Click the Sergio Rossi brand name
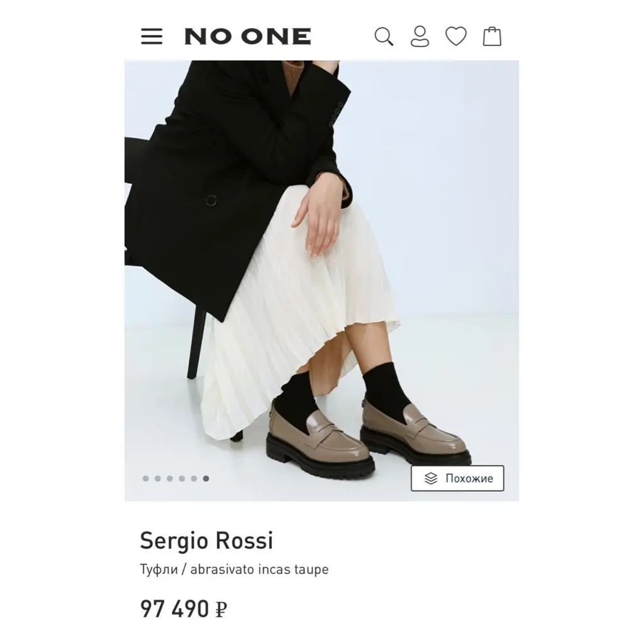This screenshot has height=644, width=644. coord(206,540)
